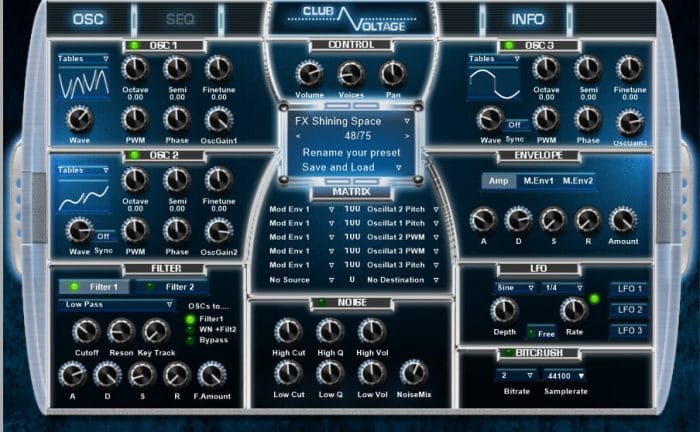
Task: Open LFO 1/4 rate dropdown
Action: (563, 288)
